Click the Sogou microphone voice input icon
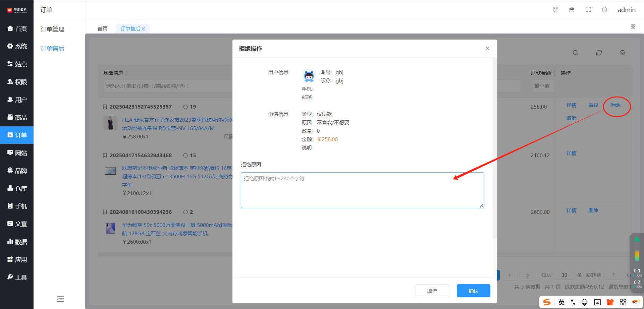 pos(585,302)
